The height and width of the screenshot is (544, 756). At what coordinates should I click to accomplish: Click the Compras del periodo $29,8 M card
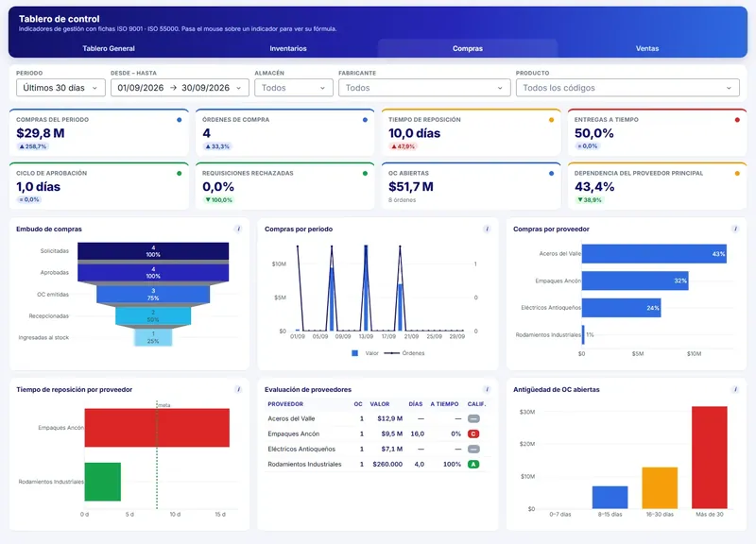click(99, 132)
